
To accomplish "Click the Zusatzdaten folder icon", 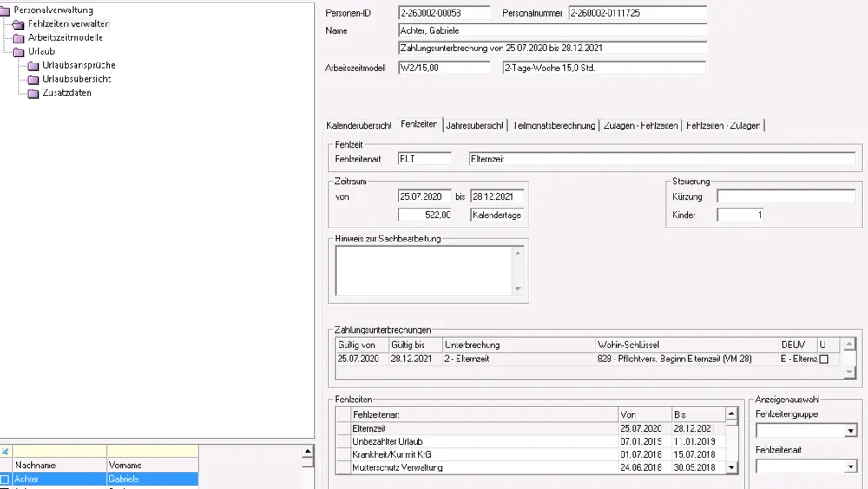I will tap(33, 94).
